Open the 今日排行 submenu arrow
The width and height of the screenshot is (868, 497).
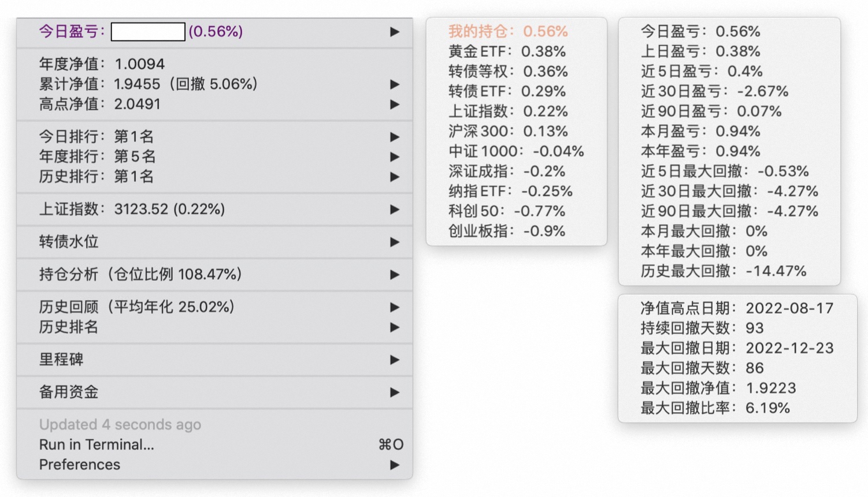pyautogui.click(x=395, y=137)
